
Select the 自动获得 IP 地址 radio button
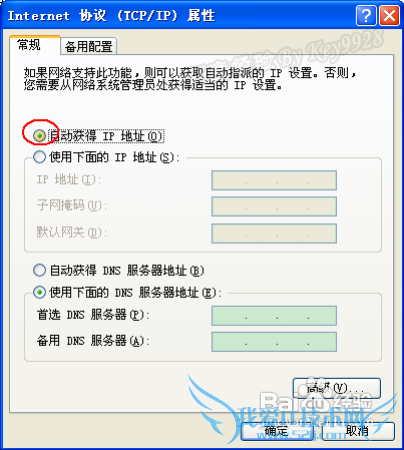pos(39,136)
